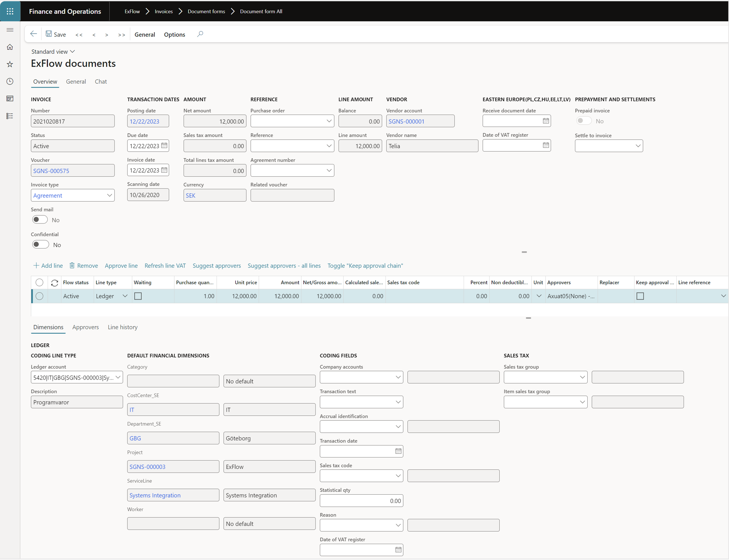
Task: Open Transaction date calendar picker
Action: pyautogui.click(x=398, y=451)
